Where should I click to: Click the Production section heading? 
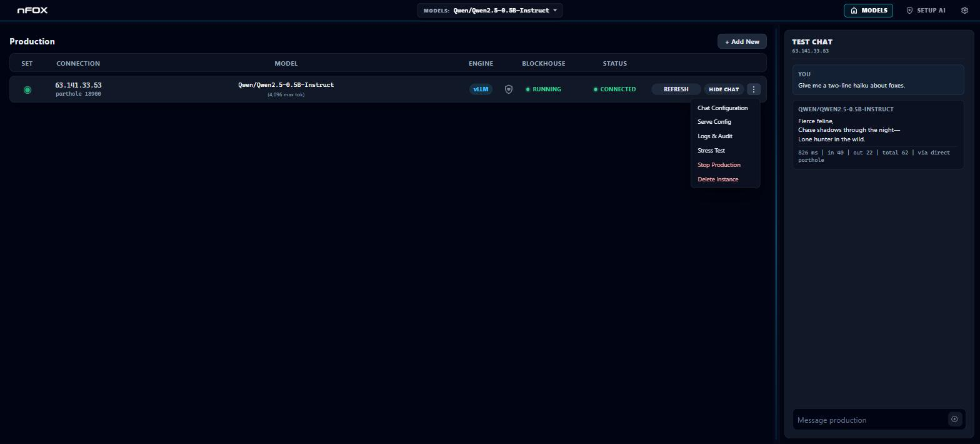(x=32, y=41)
